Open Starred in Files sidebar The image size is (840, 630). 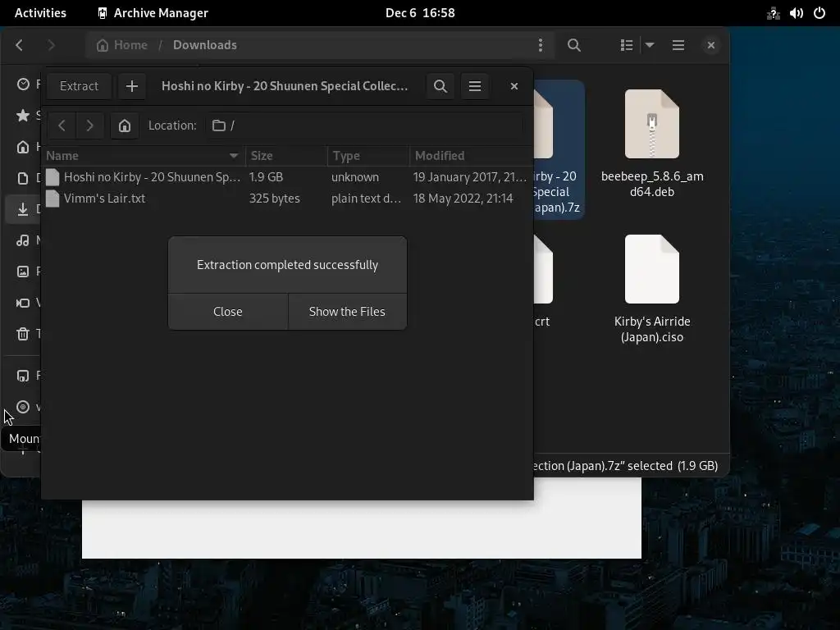[23, 115]
